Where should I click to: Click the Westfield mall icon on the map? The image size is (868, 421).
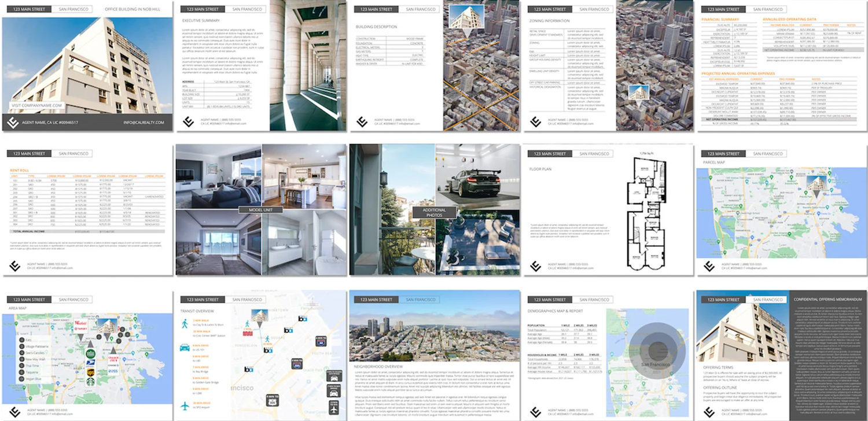click(81, 323)
